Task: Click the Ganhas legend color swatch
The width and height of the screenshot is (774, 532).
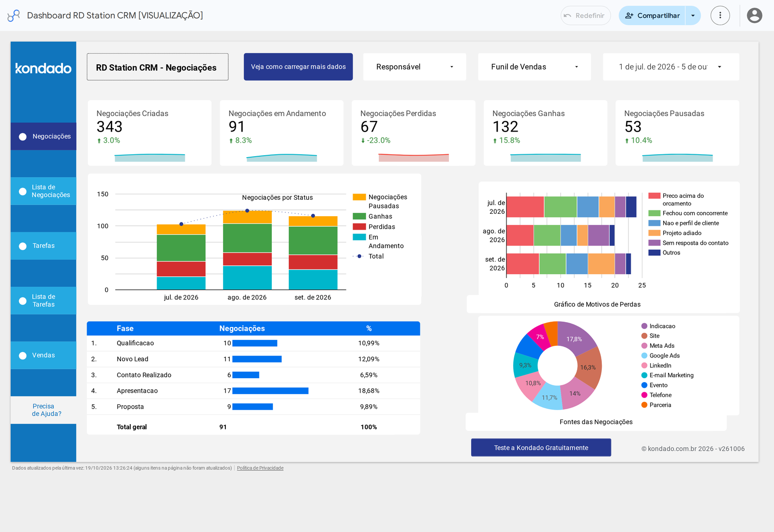Action: pos(359,216)
